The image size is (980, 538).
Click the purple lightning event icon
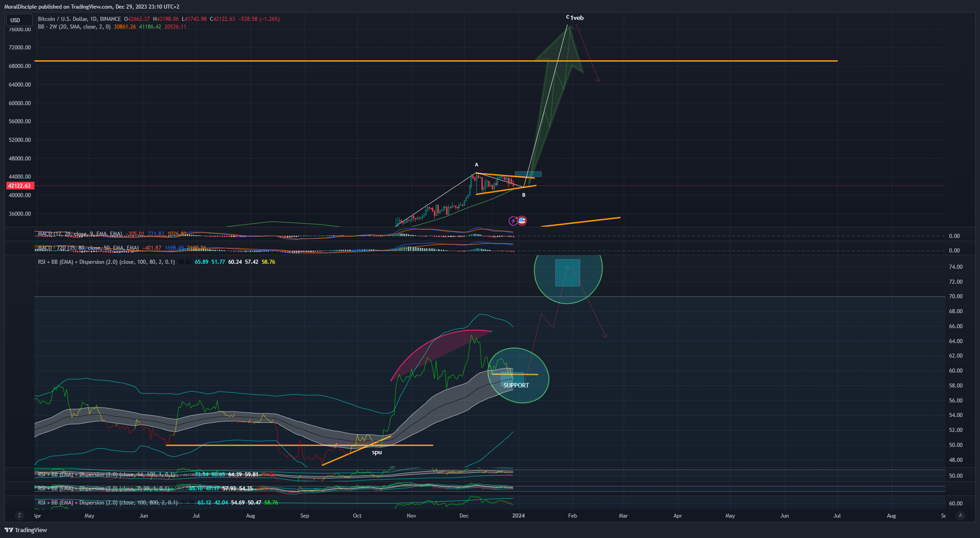coord(513,221)
